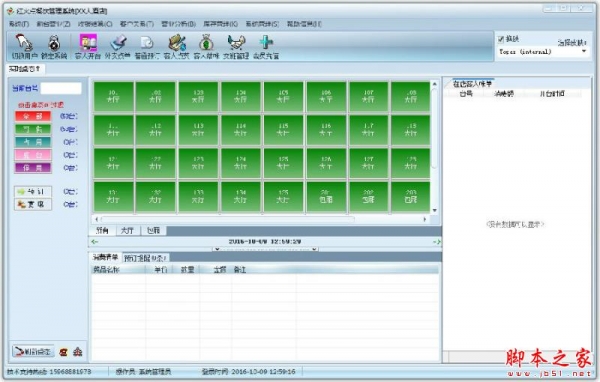The width and height of the screenshot is (600, 382).
Task: Select the real-time tables tab below toolbar
Action: coord(25,69)
